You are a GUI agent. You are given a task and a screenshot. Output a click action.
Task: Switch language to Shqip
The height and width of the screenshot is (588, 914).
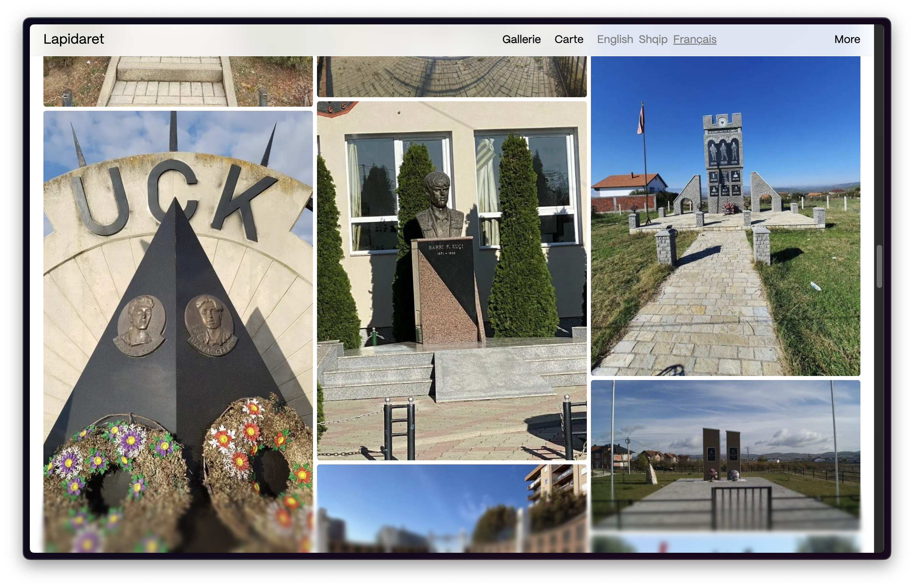point(653,39)
